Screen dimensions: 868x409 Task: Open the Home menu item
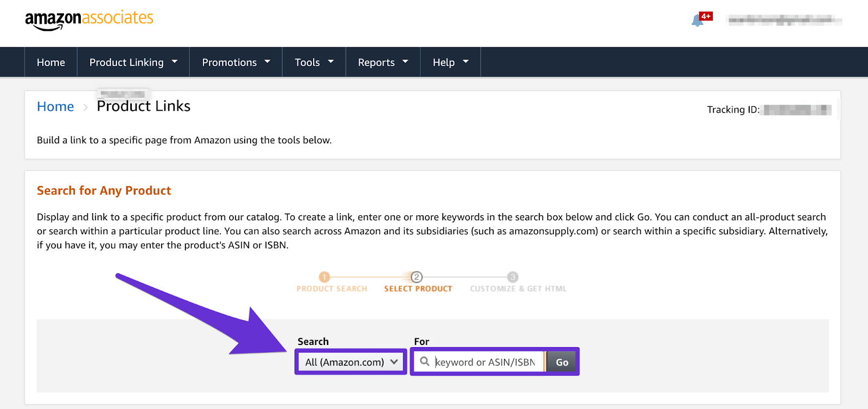pos(51,62)
